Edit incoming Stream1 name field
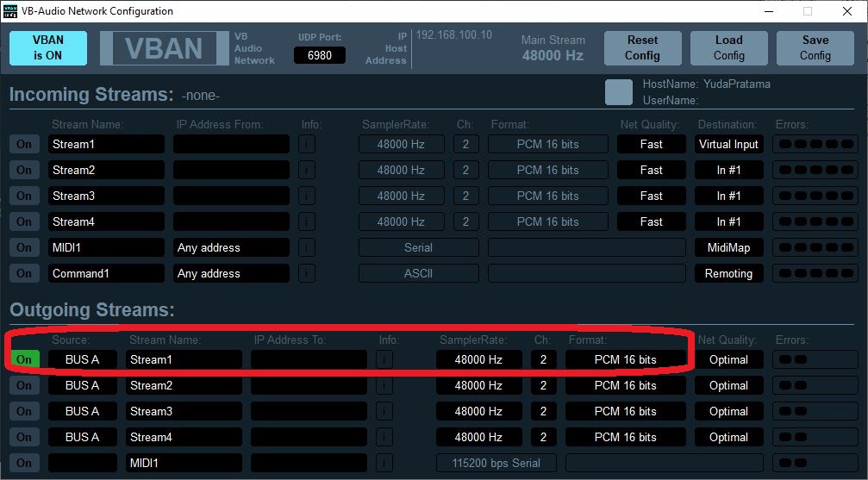868x480 pixels. 106,144
